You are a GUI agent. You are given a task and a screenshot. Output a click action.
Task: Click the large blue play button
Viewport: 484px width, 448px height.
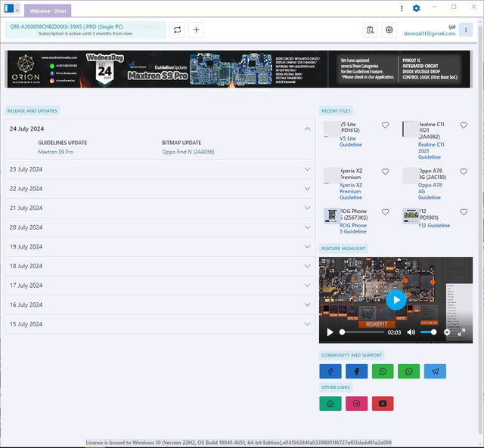pyautogui.click(x=396, y=300)
